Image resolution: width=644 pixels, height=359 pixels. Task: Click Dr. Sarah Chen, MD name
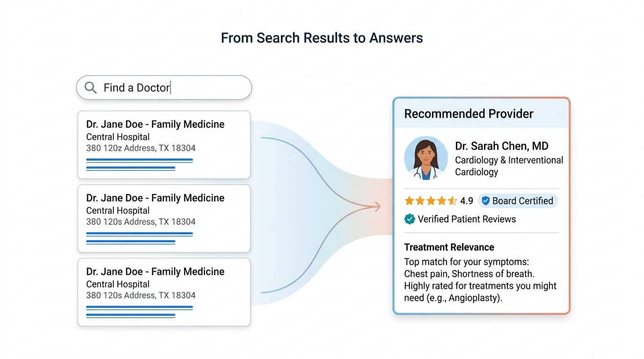502,146
